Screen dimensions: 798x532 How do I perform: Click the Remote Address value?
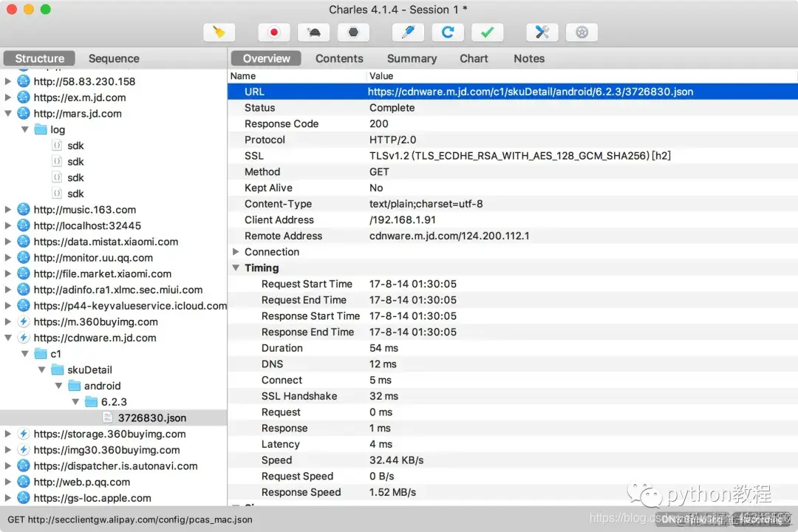(449, 236)
